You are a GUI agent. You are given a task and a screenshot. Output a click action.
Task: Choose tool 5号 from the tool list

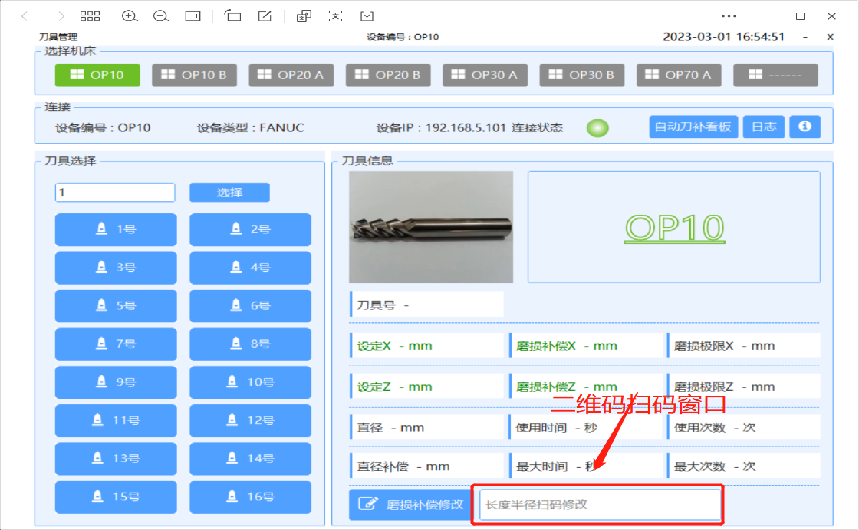coord(115,305)
